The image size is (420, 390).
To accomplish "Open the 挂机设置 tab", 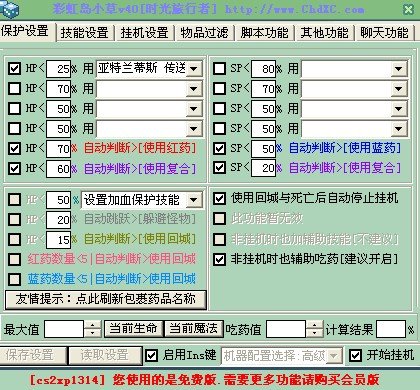I will [x=145, y=33].
